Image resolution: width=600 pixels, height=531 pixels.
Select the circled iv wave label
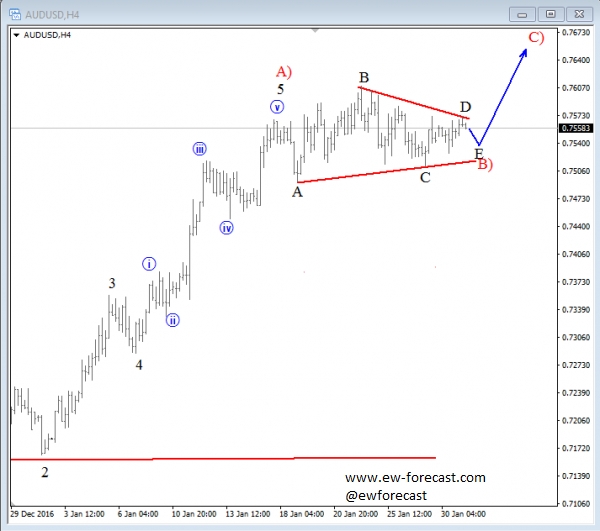(227, 228)
